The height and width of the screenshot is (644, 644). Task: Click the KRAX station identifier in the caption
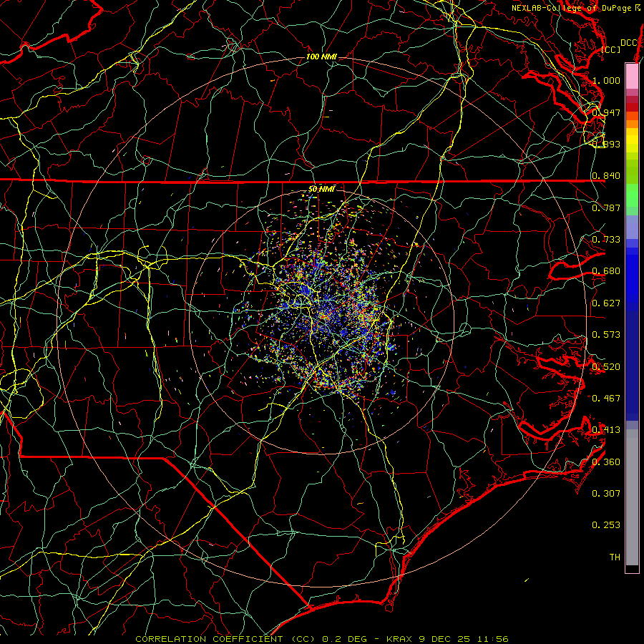point(400,639)
